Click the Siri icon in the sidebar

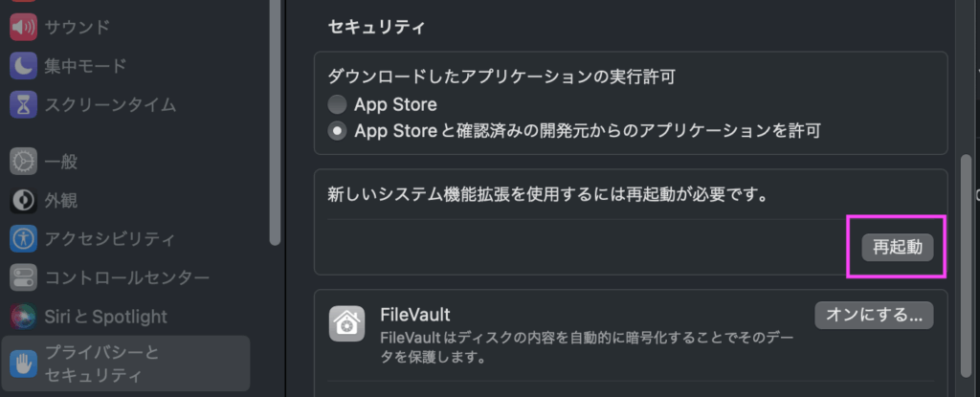point(23,316)
